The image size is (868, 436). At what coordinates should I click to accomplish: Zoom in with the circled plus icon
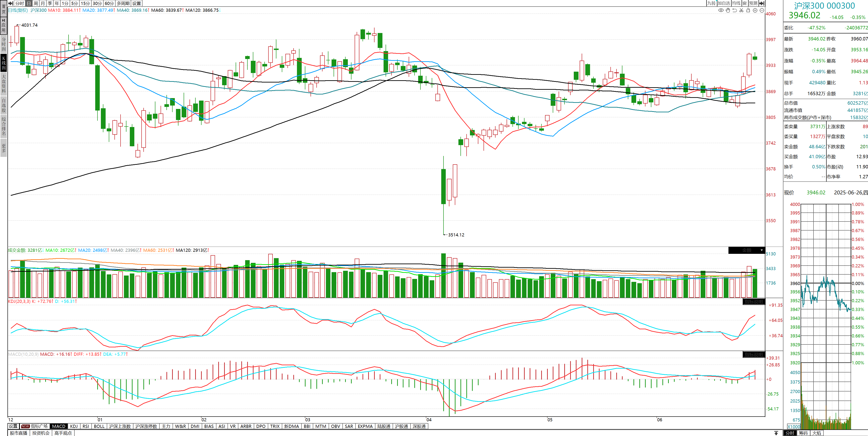[x=755, y=10]
